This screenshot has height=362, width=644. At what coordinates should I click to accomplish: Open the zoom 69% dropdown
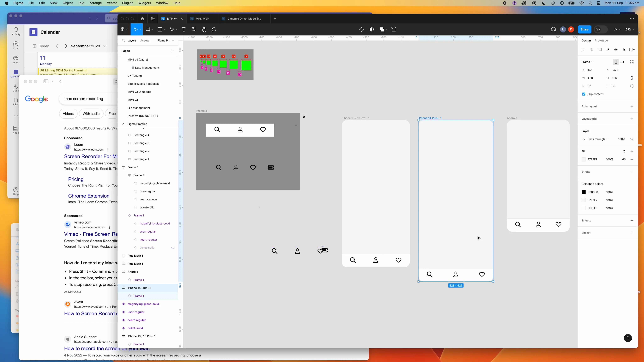point(630,30)
